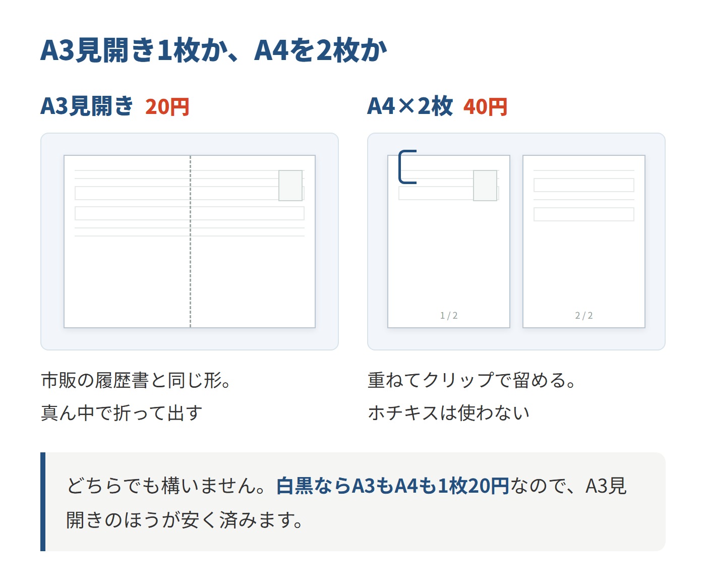Click the 40円 price label
Image resolution: width=706 pixels, height=588 pixels.
click(485, 107)
